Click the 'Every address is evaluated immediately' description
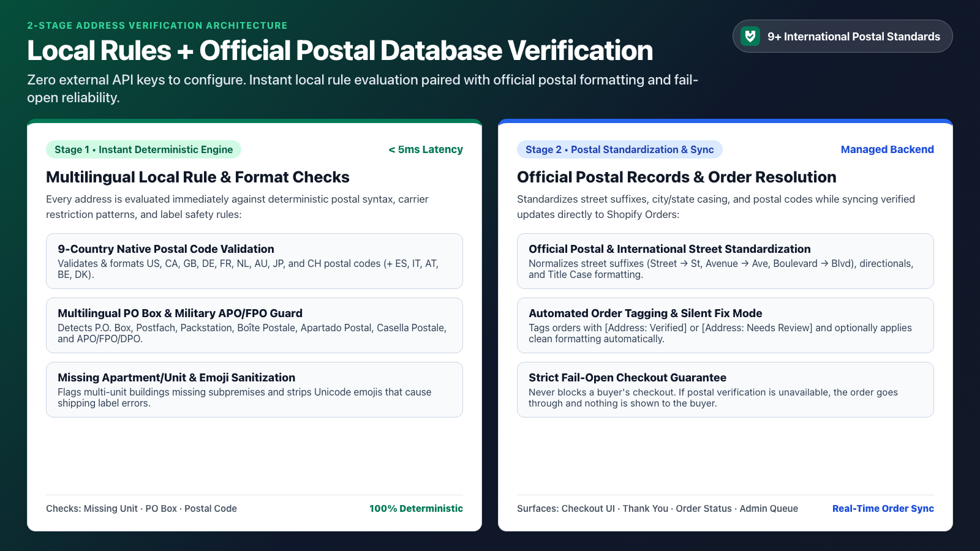This screenshot has width=980, height=551. (237, 207)
